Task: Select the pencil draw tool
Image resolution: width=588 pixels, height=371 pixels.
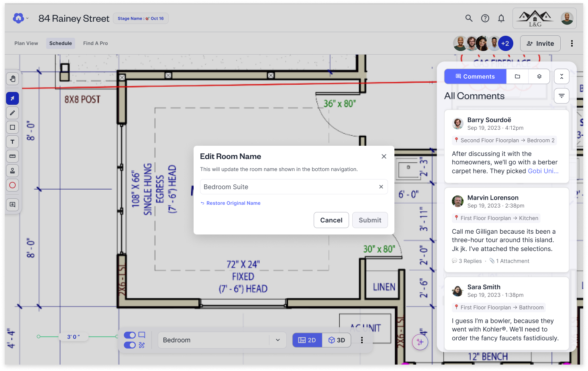Action: [x=12, y=113]
